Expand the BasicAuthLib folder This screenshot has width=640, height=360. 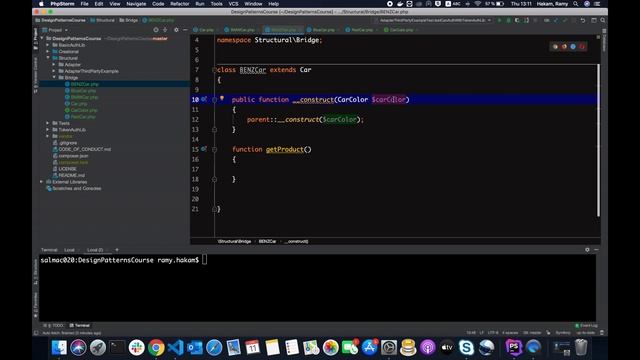coord(48,45)
